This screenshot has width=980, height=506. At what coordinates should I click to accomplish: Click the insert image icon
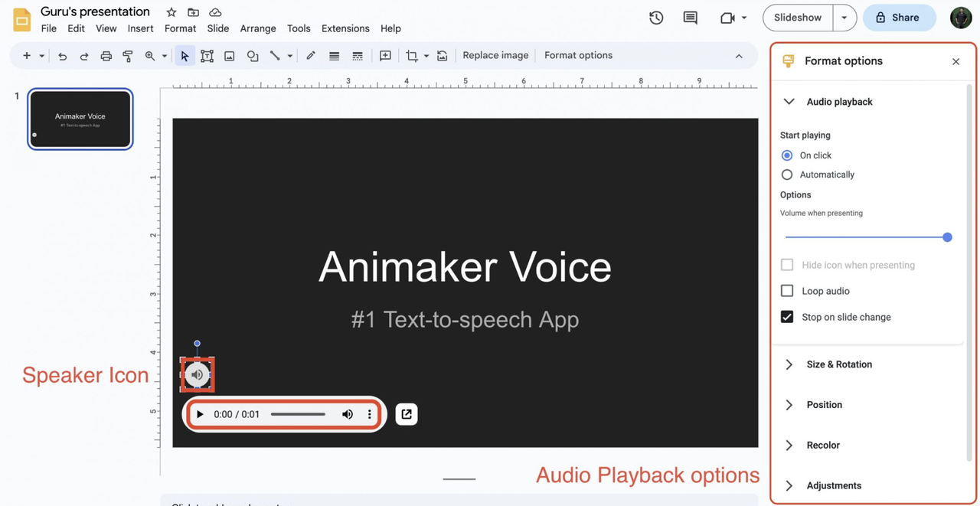click(229, 56)
